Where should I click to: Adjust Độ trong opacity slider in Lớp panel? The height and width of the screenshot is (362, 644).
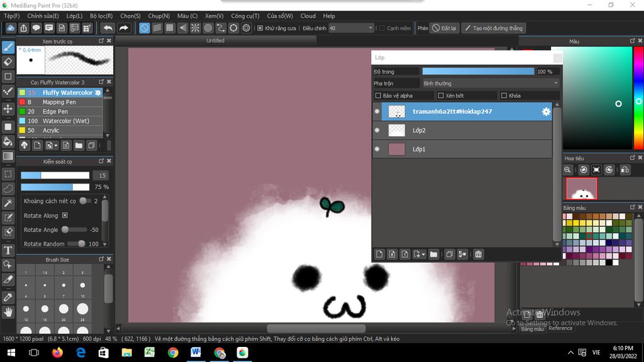click(478, 72)
